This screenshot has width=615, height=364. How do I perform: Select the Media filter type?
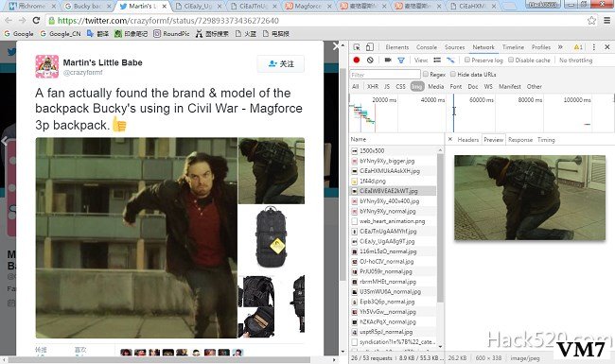point(436,86)
